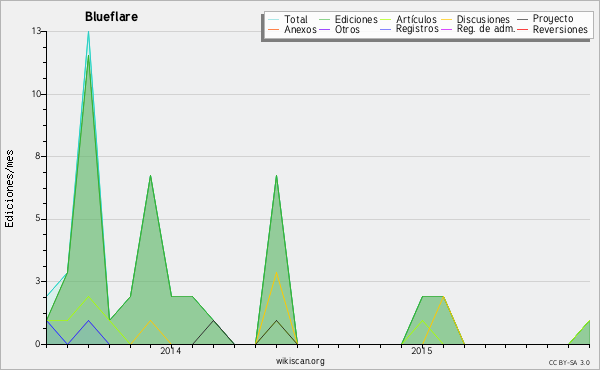Select the Artículos legend entry
This screenshot has width=600, height=370.
tap(416, 19)
